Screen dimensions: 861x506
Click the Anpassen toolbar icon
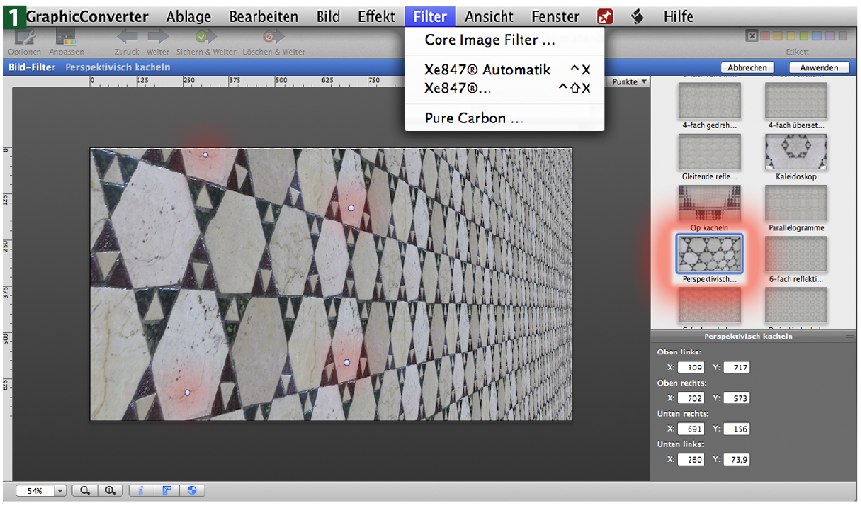[65, 37]
